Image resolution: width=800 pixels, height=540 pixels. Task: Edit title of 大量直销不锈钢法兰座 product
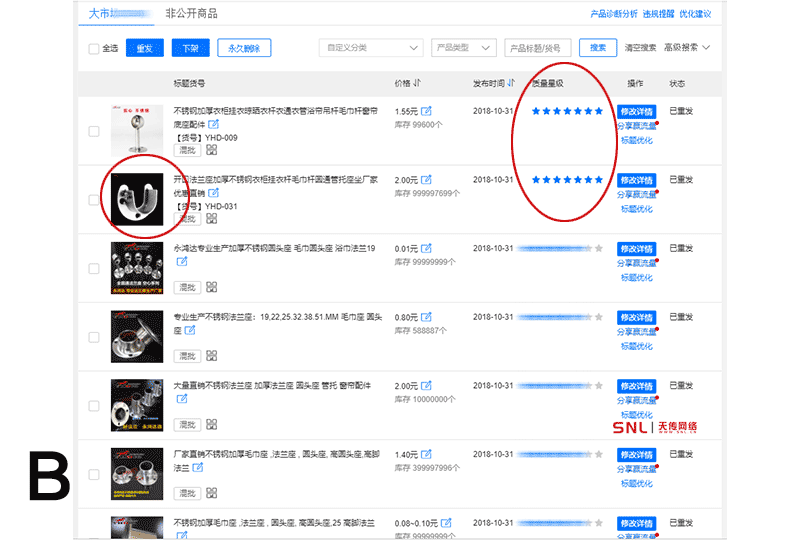(182, 399)
